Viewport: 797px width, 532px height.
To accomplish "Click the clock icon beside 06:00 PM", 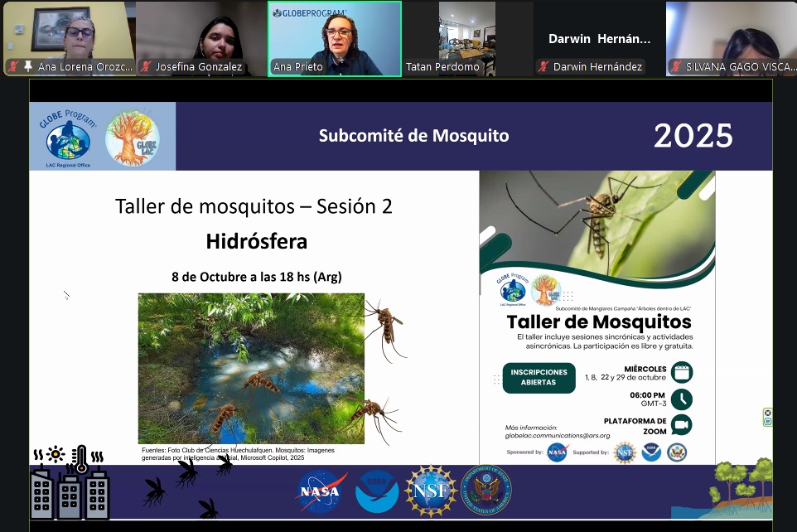I will (x=681, y=399).
